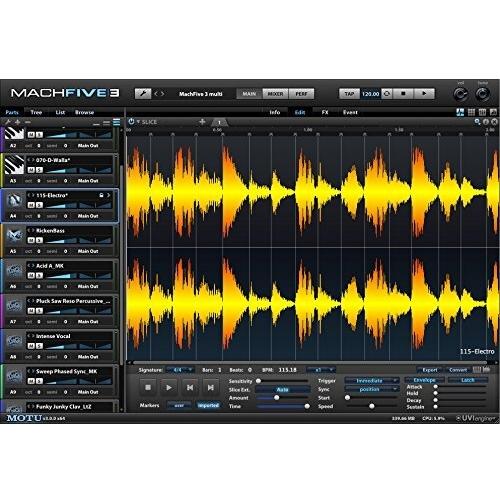Click the MIXER view button
Screen dimensions: 500x500
pyautogui.click(x=275, y=94)
